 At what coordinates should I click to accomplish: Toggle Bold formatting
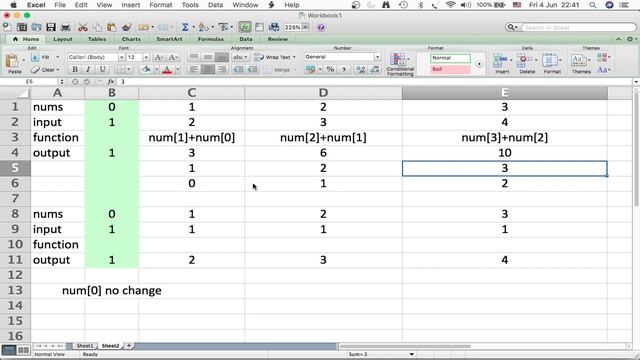pyautogui.click(x=75, y=69)
